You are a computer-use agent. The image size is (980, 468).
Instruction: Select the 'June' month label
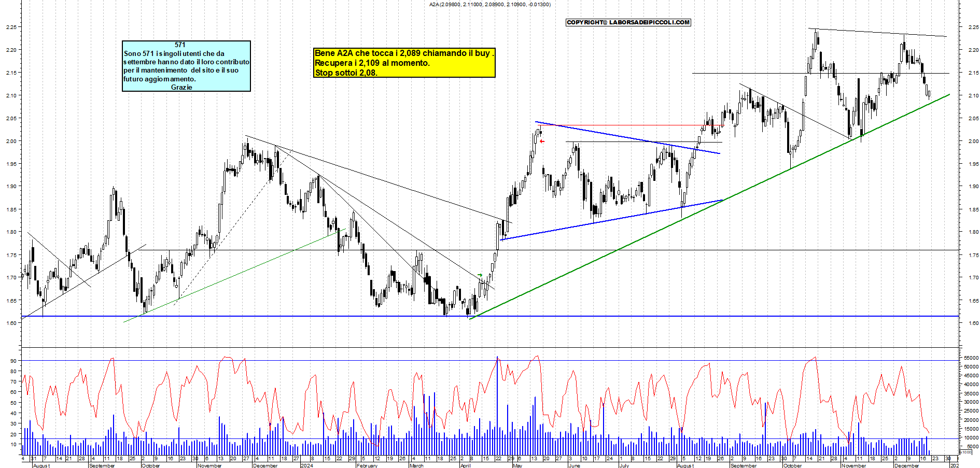pos(574,465)
